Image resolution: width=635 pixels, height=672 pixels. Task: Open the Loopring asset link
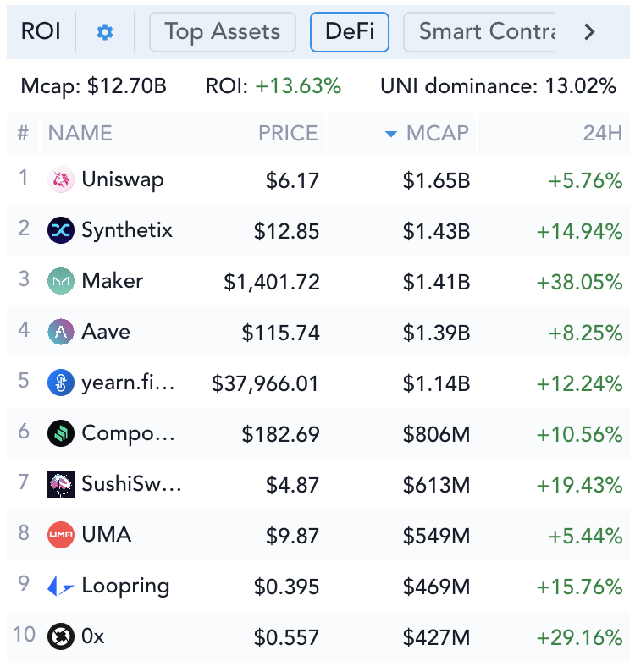pos(125,586)
